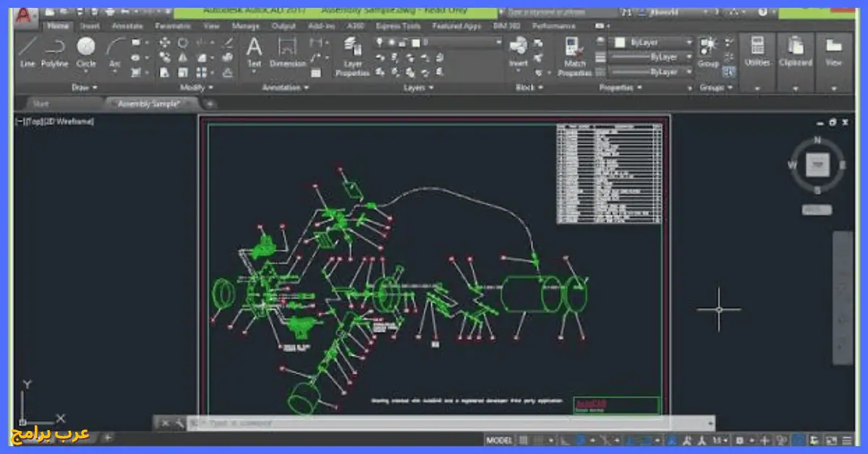Switch to the Output ribbon tab
The image size is (868, 454).
tap(284, 25)
